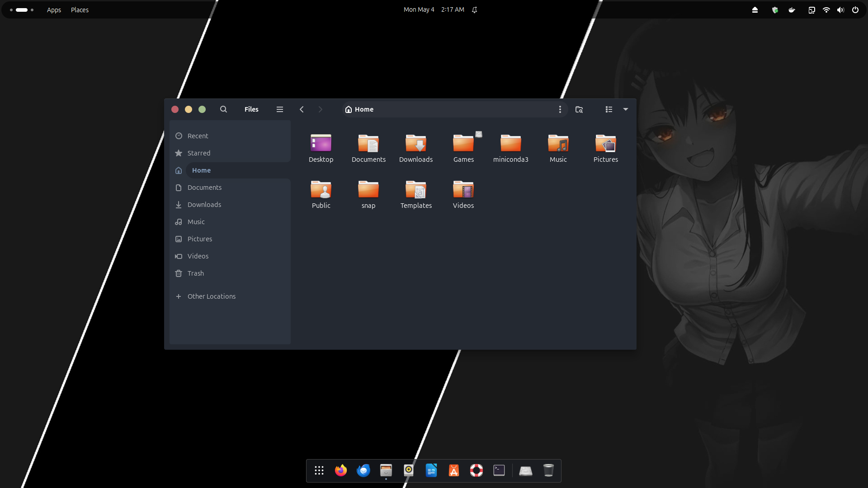Click the green shield tray icon
Screen dimensions: 868x488
775,9
